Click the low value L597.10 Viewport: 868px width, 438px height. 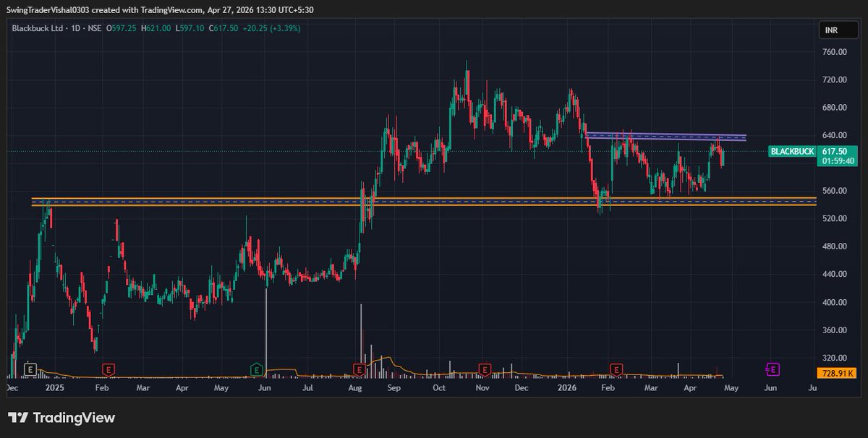[x=190, y=28]
